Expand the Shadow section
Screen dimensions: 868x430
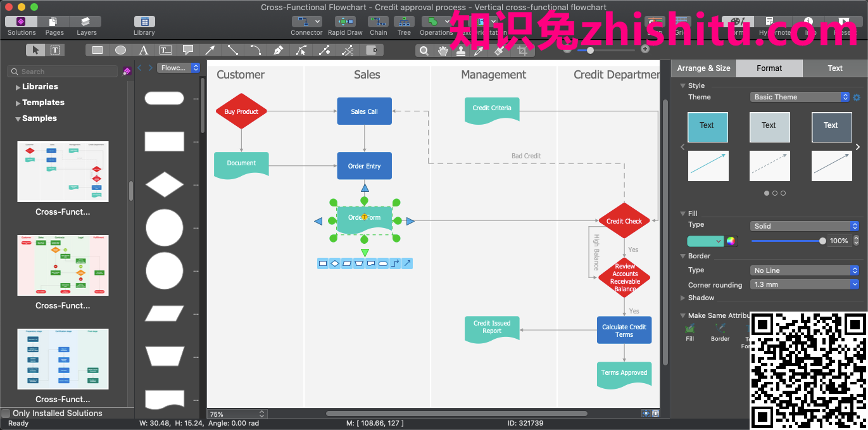pyautogui.click(x=682, y=298)
